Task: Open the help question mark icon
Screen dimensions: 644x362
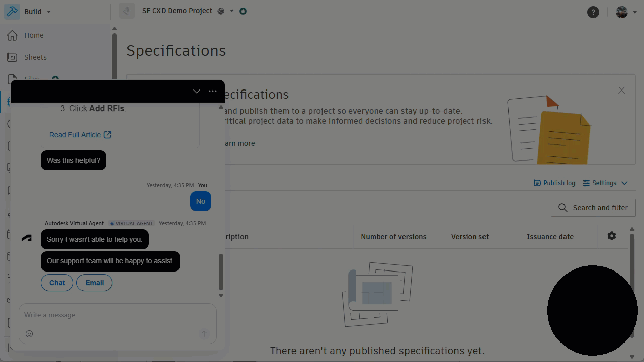Action: click(593, 12)
